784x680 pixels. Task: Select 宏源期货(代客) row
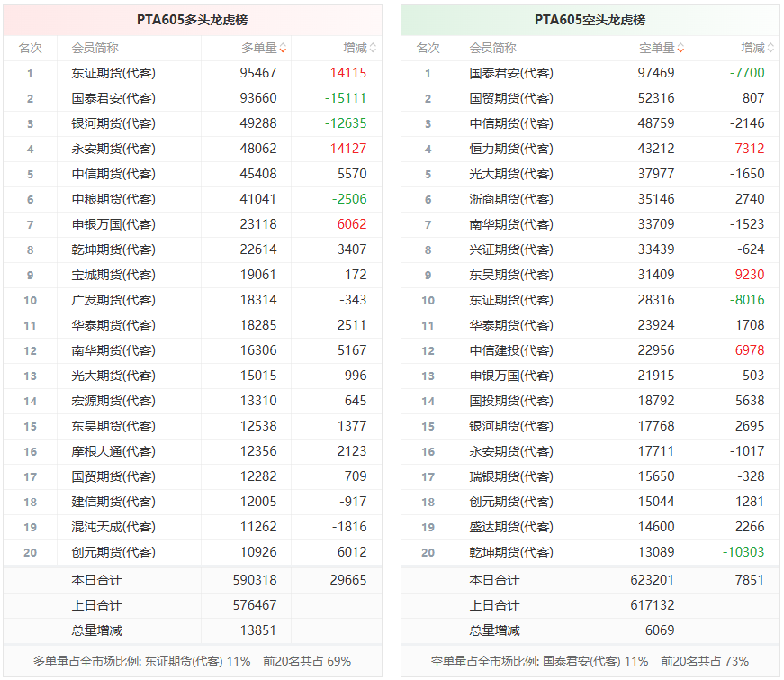click(x=193, y=401)
